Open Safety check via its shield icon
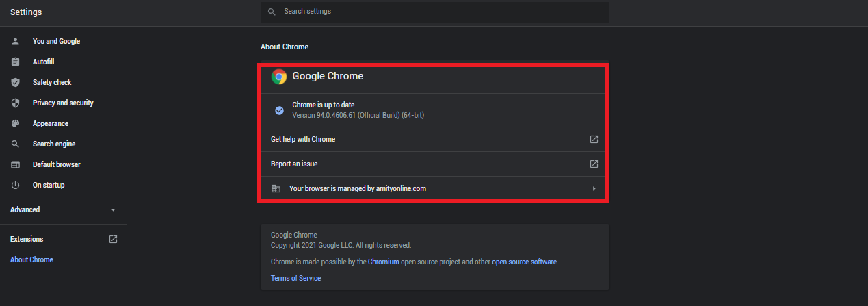 16,82
